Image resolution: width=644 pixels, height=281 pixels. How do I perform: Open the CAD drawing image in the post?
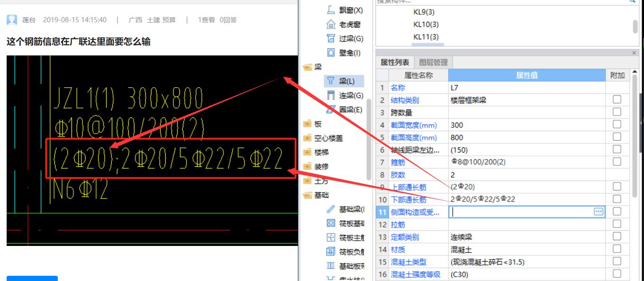click(x=152, y=150)
